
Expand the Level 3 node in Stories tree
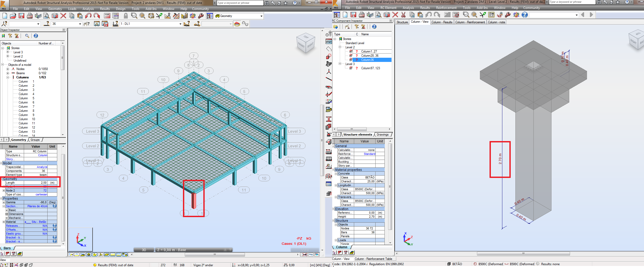tap(8, 52)
